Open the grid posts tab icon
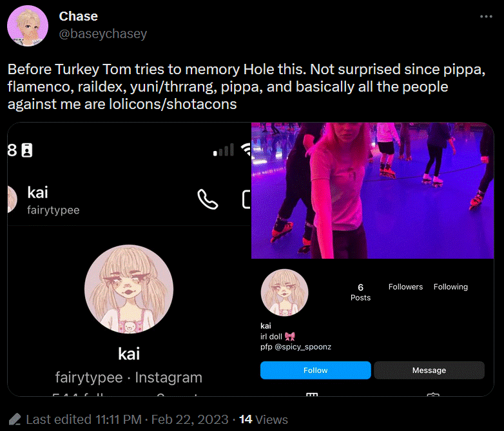This screenshot has height=431, width=504. pyautogui.click(x=312, y=394)
